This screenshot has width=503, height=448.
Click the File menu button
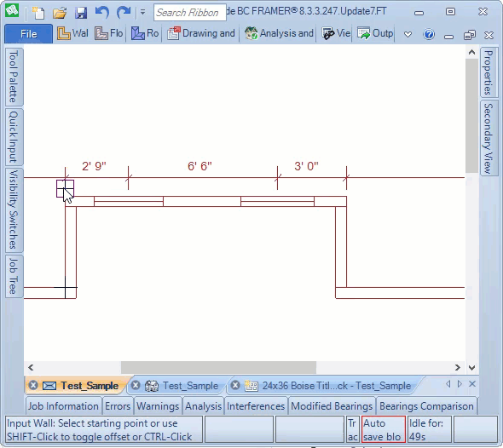click(x=28, y=34)
